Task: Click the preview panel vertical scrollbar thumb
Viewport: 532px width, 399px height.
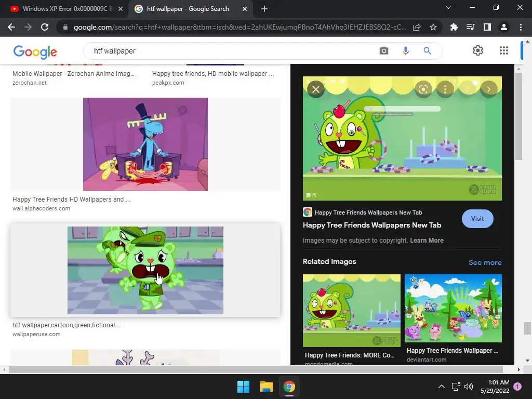Action: click(518, 116)
